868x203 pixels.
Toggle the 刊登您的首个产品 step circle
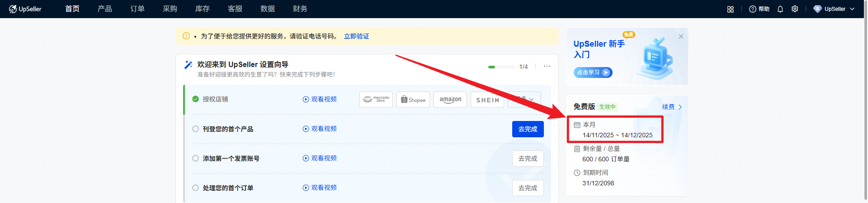pos(196,129)
